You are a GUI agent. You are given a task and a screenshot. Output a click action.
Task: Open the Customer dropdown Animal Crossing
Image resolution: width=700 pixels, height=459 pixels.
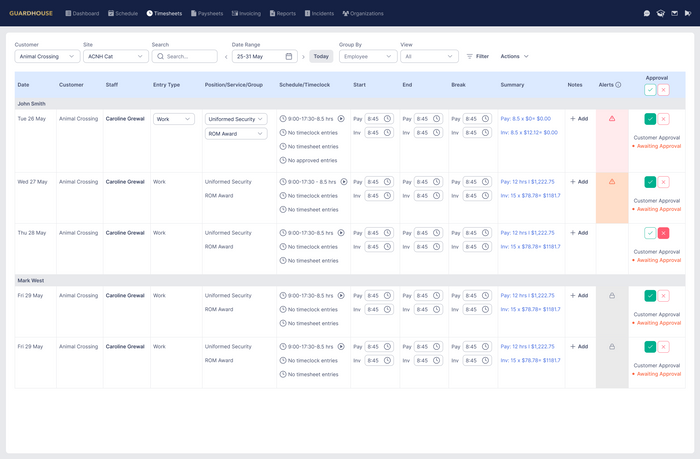(47, 56)
